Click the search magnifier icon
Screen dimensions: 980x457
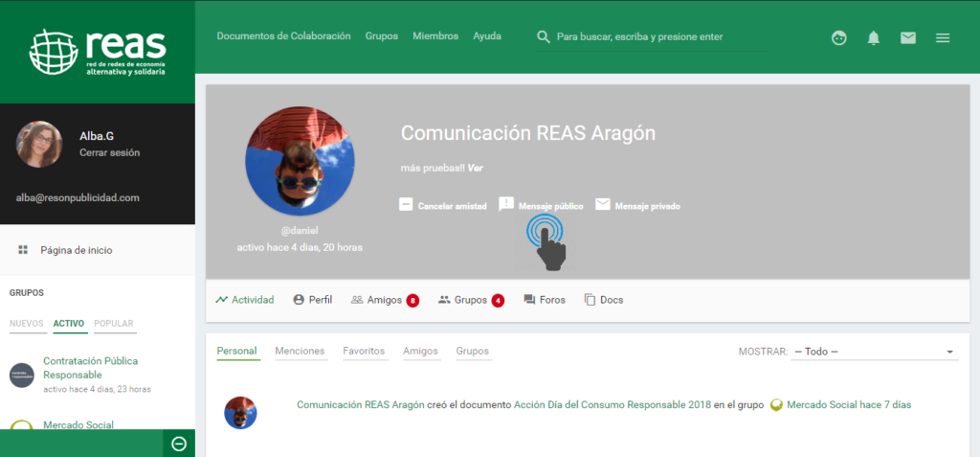click(544, 37)
